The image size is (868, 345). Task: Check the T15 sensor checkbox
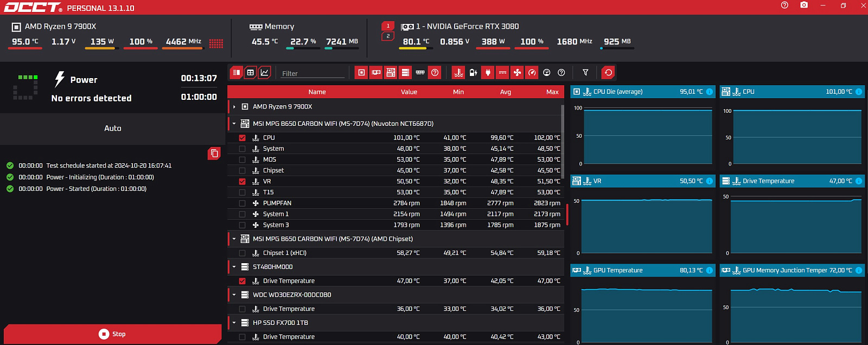point(242,192)
